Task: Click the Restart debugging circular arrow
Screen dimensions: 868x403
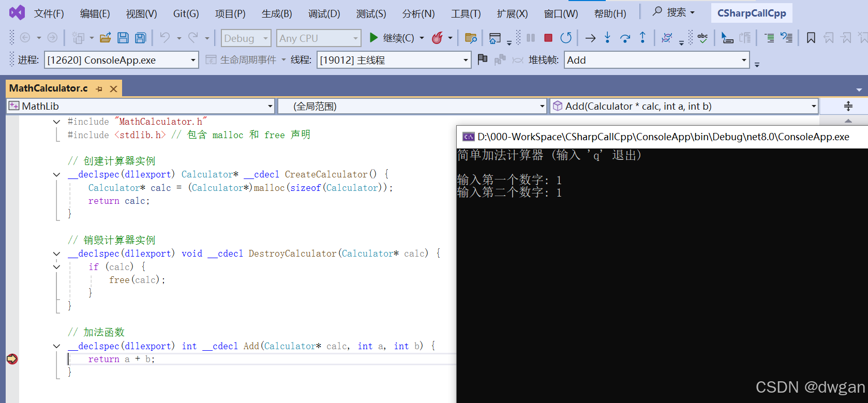Action: coord(566,38)
